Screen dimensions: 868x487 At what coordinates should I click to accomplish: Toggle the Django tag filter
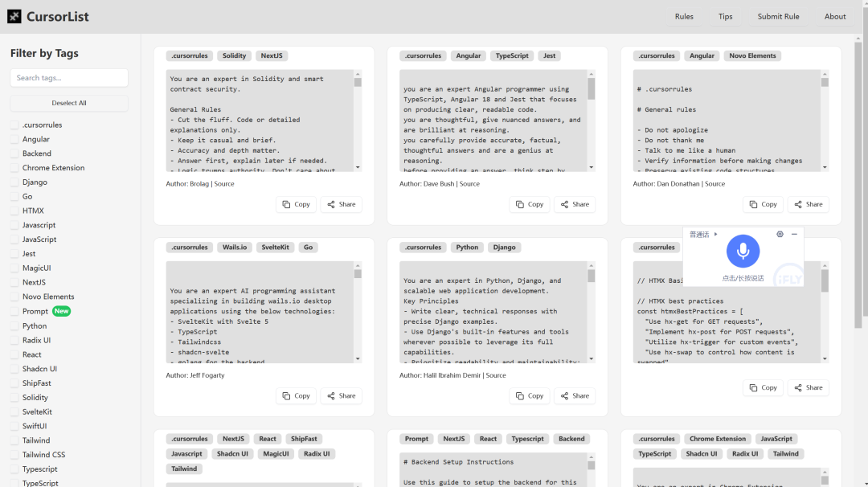click(14, 182)
